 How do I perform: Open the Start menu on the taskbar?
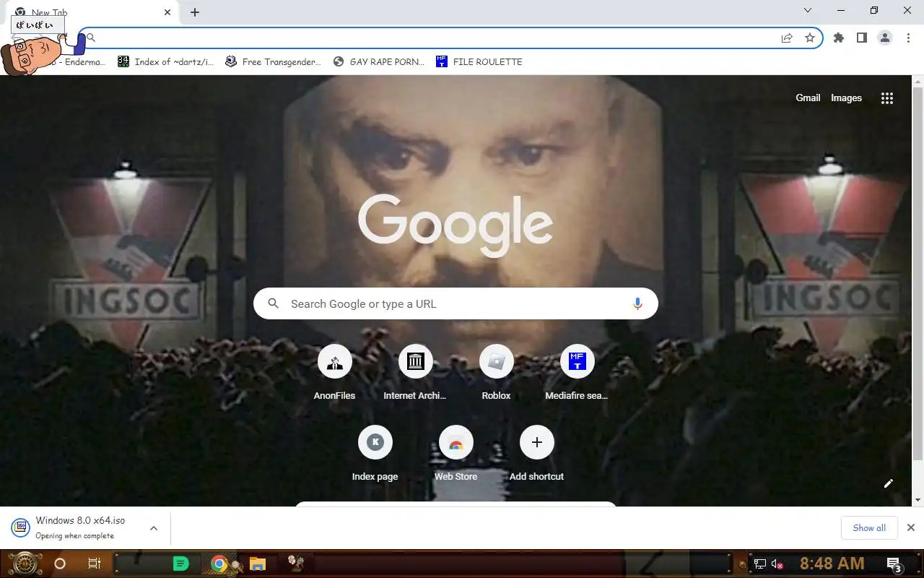(x=25, y=564)
